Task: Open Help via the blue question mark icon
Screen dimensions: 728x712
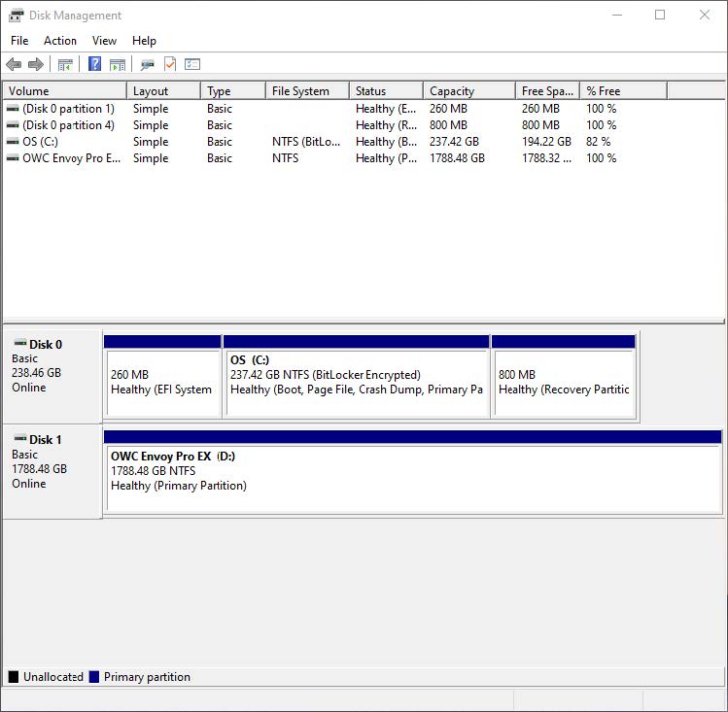Action: [94, 64]
